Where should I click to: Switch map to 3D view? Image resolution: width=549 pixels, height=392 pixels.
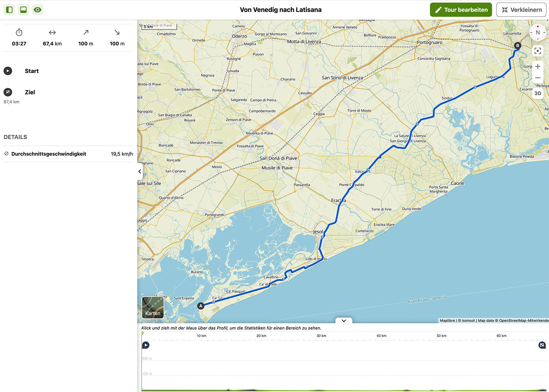pyautogui.click(x=537, y=93)
